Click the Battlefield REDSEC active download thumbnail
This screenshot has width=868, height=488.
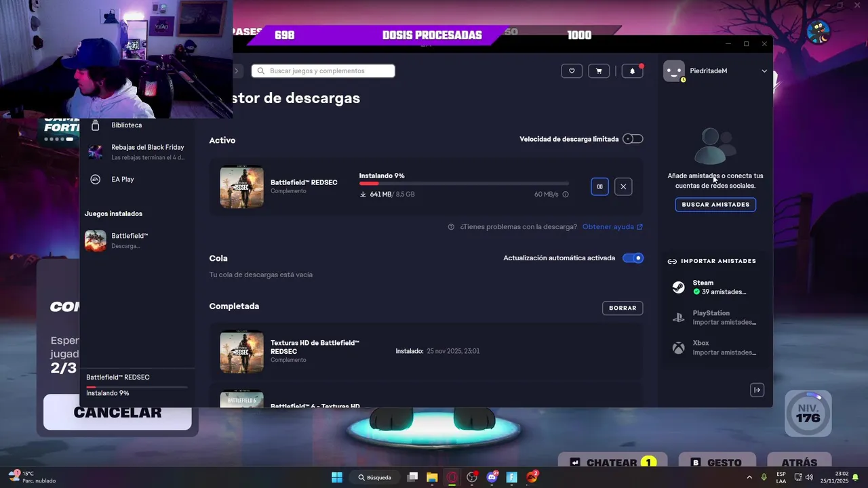pos(242,186)
